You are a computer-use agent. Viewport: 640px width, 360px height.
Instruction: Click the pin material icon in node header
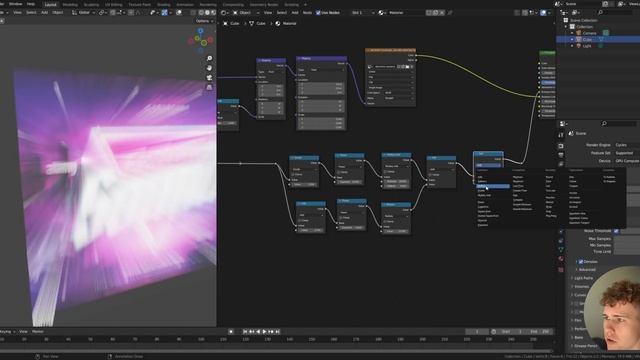coord(449,13)
